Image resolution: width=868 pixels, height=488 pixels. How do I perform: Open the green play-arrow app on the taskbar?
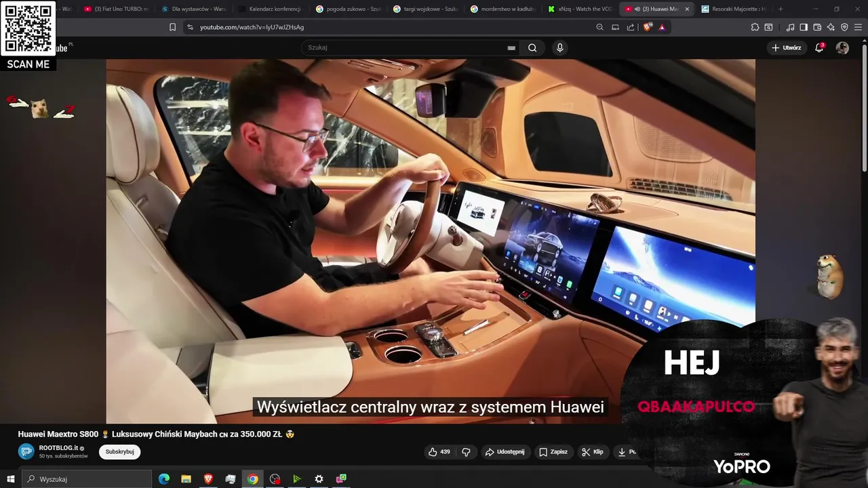[296, 479]
